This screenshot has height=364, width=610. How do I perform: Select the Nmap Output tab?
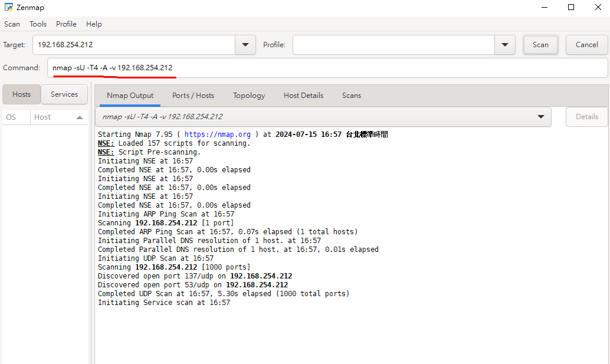pos(130,96)
